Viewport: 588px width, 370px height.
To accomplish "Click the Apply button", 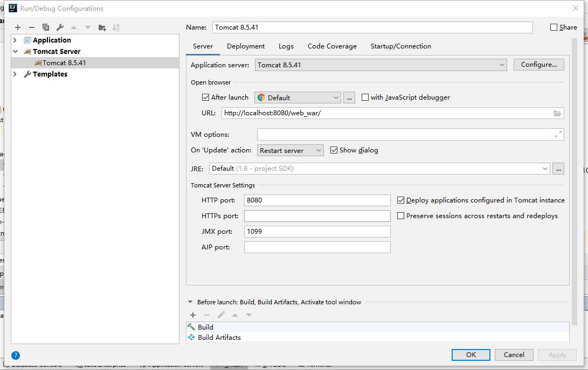I will (x=557, y=354).
